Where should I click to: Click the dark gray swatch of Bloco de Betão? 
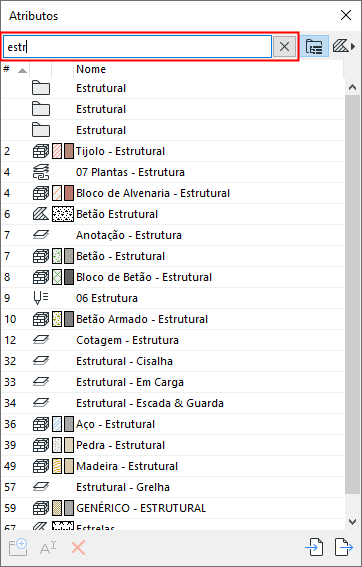[x=69, y=277]
